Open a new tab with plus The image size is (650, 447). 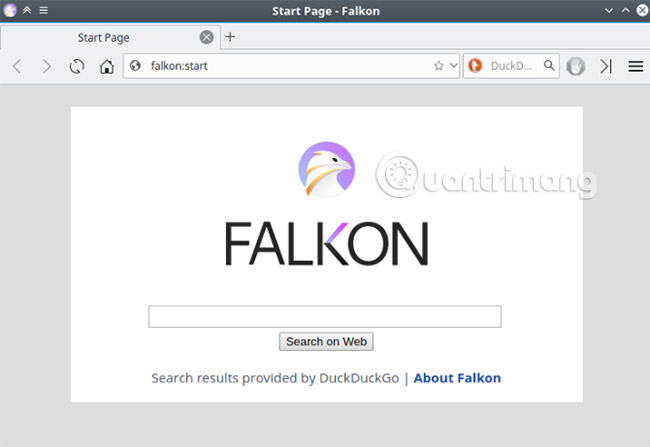coord(230,36)
